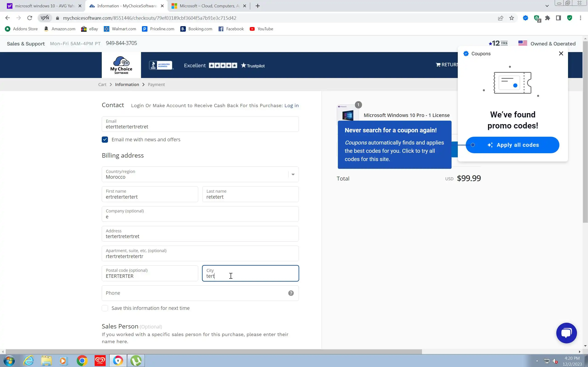Reload the page with the refresh icon
This screenshot has height=367, width=588.
tap(30, 18)
